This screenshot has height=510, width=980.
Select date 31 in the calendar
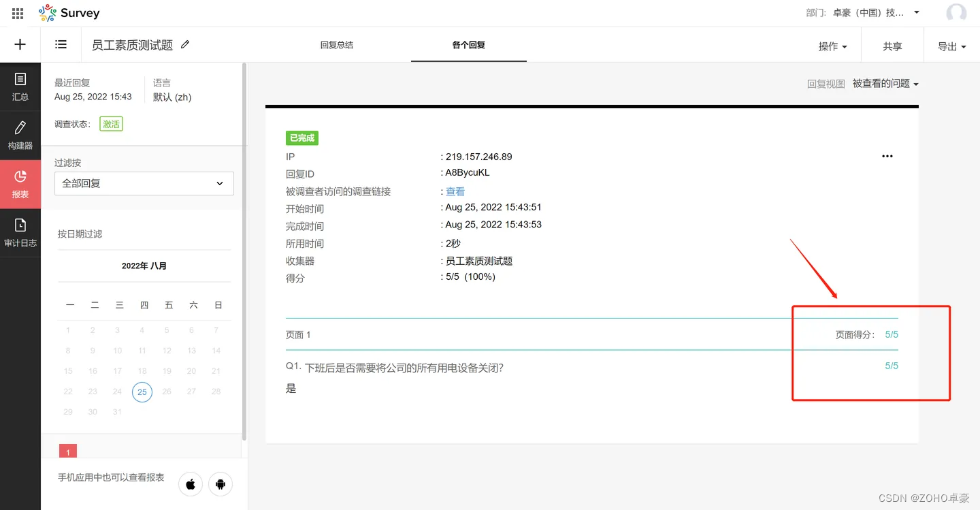[117, 412]
